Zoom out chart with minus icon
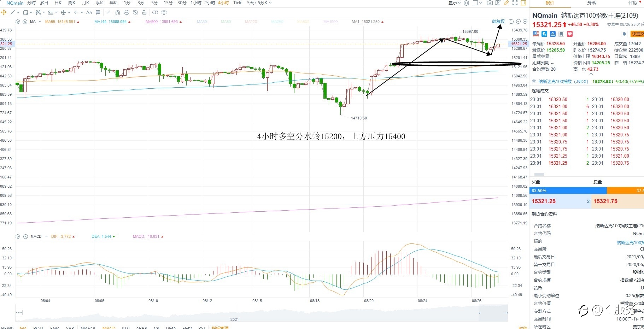Viewport: 644px width, 329px height. point(518,22)
